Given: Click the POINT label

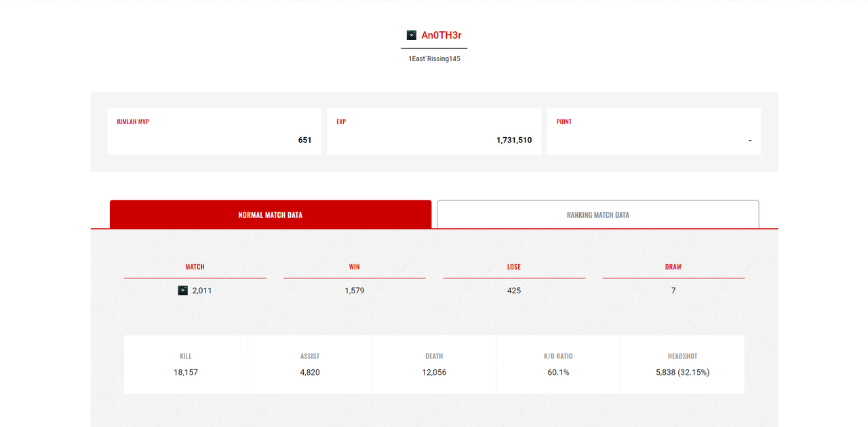Looking at the screenshot, I should [564, 122].
